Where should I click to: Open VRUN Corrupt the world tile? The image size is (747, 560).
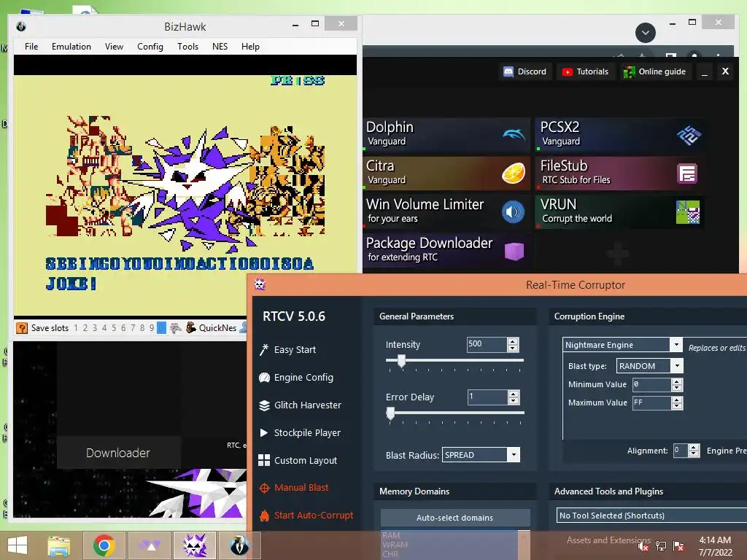coord(619,212)
